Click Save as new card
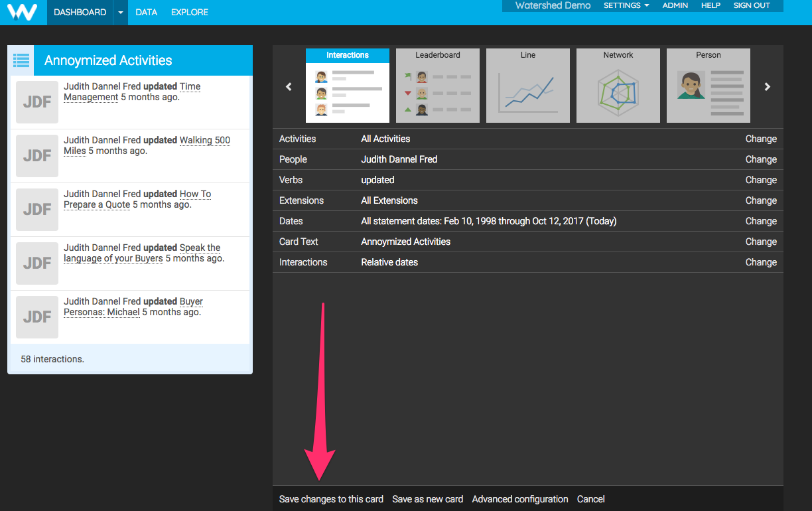Screen dimensions: 812x511 pyautogui.click(x=427, y=499)
